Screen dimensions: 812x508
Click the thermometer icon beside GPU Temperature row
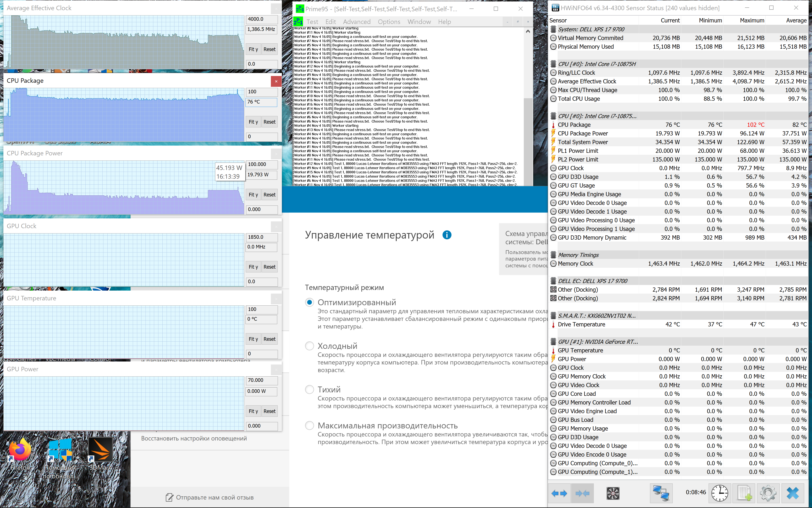click(x=553, y=351)
